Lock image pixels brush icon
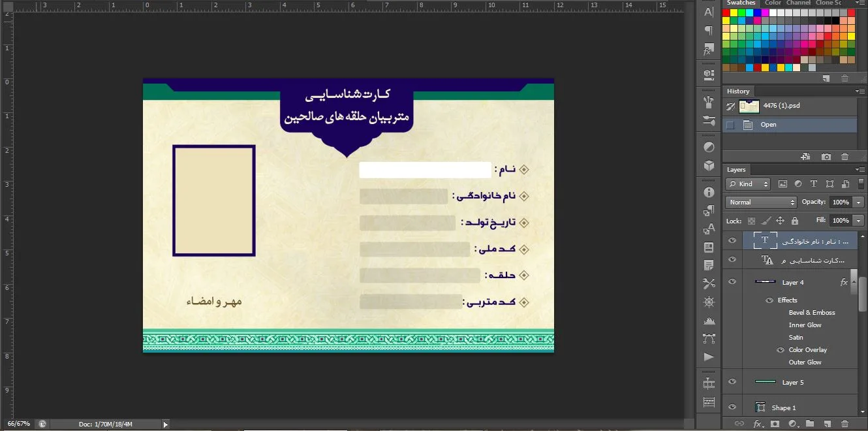 tap(766, 221)
